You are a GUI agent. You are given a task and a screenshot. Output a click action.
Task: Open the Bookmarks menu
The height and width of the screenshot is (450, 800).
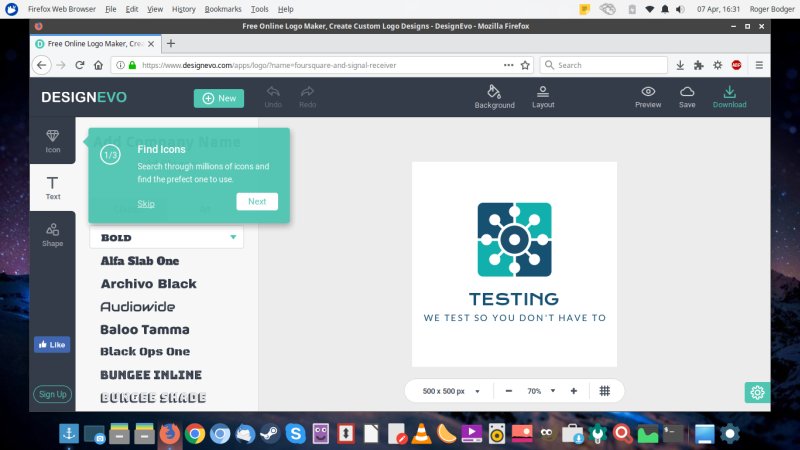[223, 9]
